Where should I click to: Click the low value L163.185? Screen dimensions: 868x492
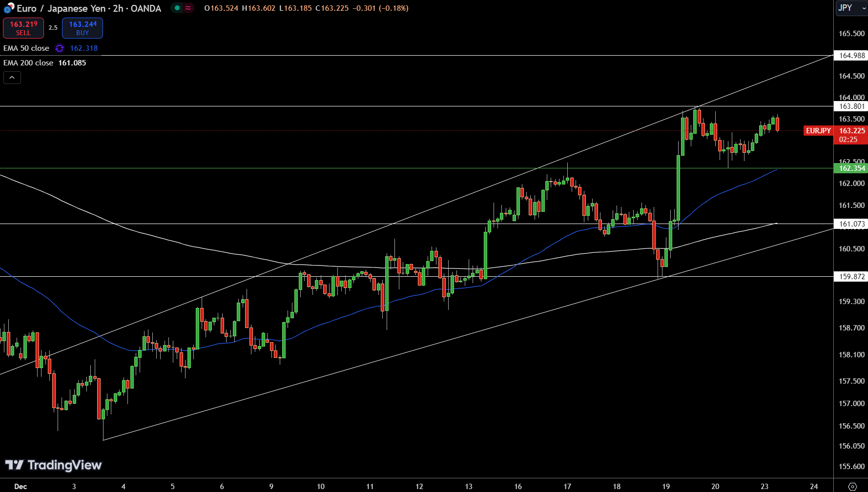(295, 8)
